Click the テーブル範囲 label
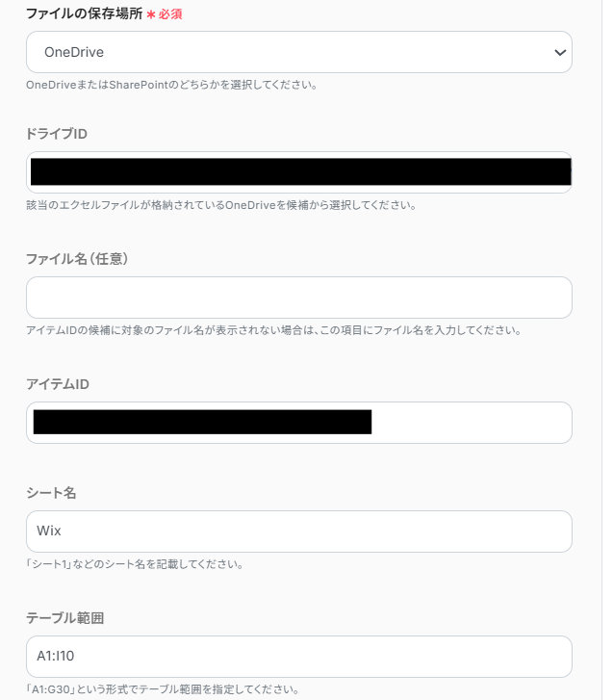Viewport: 613px width, 700px height. point(64,617)
